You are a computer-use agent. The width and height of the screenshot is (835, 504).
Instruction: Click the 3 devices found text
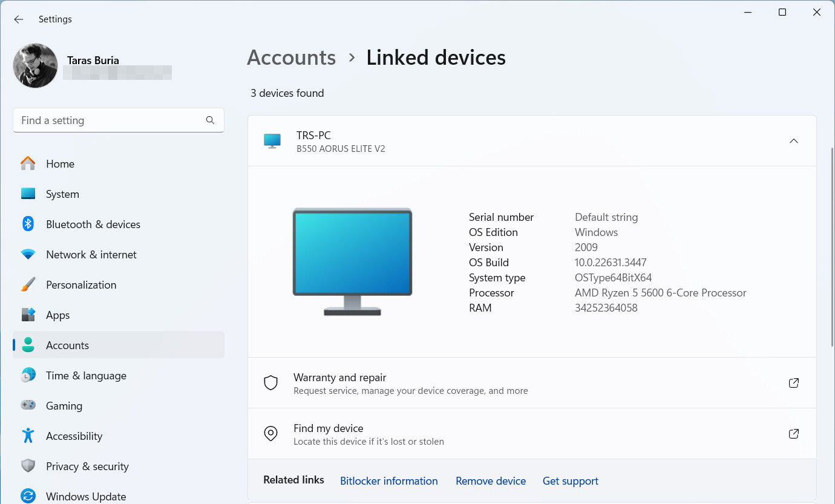tap(287, 93)
